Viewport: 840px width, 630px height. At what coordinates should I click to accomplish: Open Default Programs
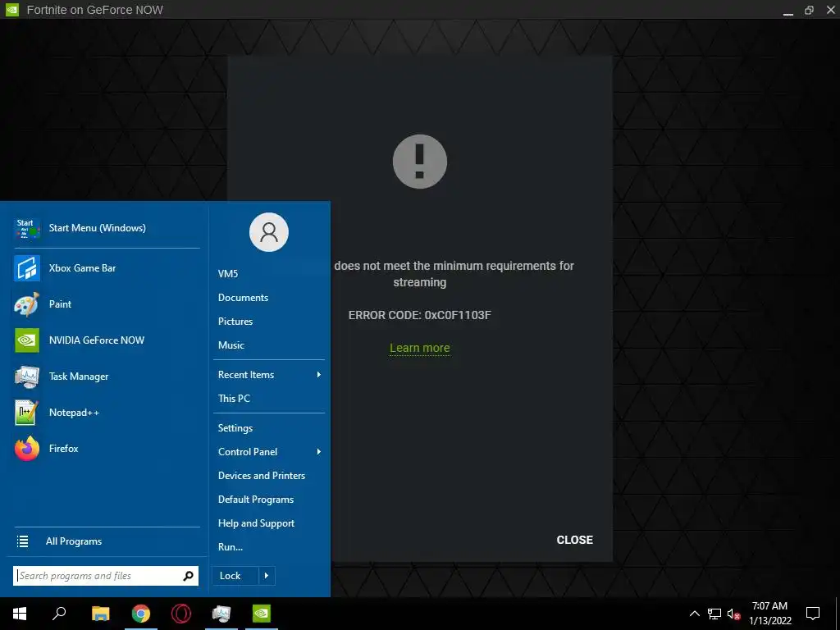(x=256, y=500)
